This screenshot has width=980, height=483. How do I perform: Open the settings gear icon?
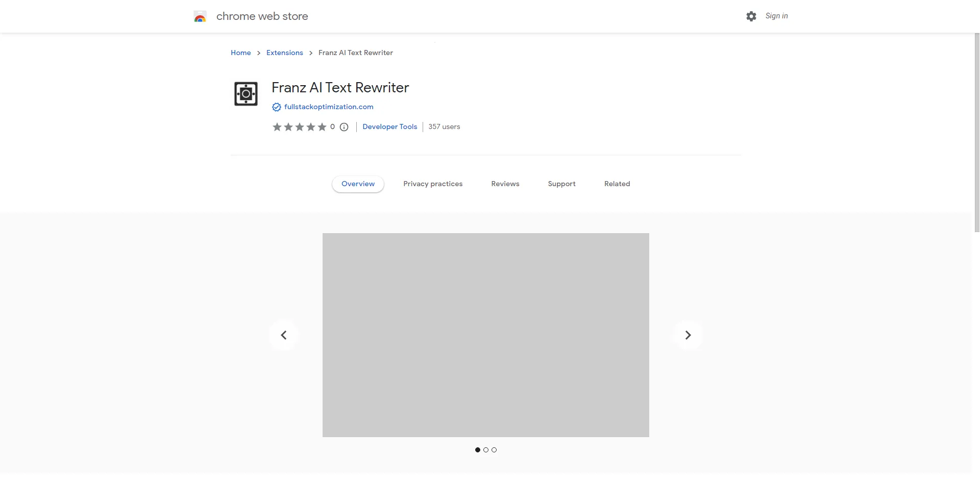(x=751, y=16)
